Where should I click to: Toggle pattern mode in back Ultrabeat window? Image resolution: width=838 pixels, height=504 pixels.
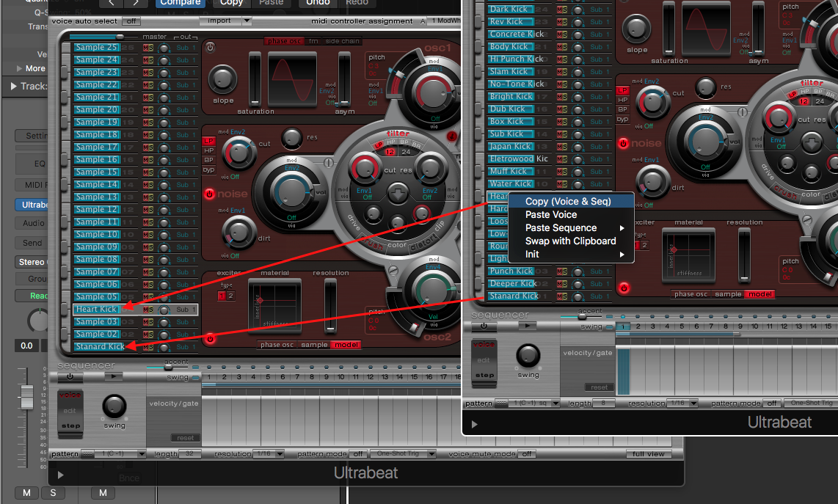point(358,454)
